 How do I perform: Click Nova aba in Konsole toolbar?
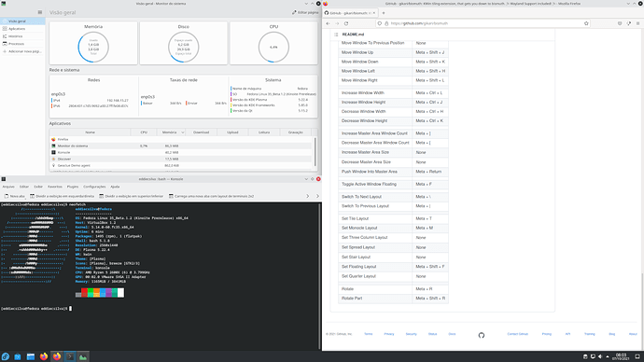click(14, 196)
